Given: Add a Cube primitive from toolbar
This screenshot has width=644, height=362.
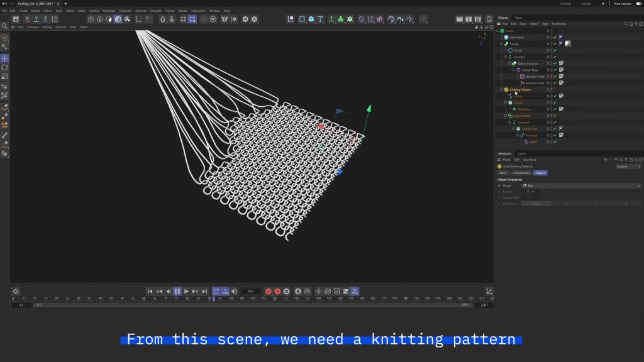Looking at the screenshot, I should 311,19.
